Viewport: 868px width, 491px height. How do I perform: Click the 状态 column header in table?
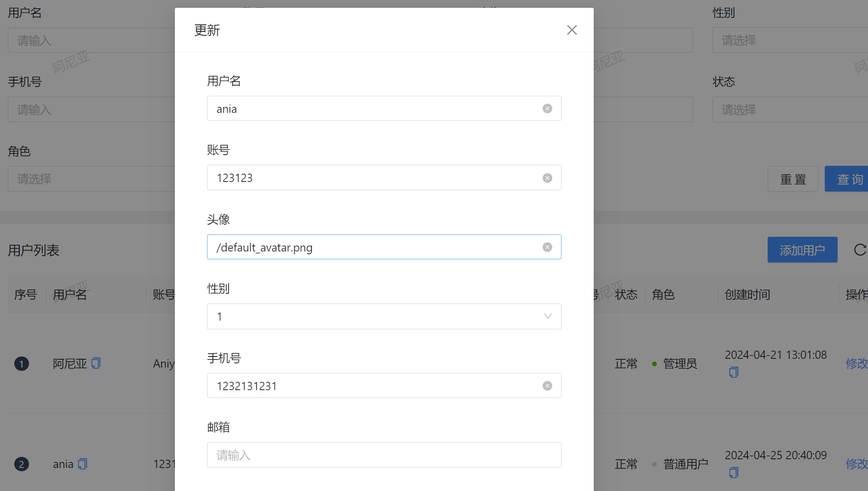point(626,294)
